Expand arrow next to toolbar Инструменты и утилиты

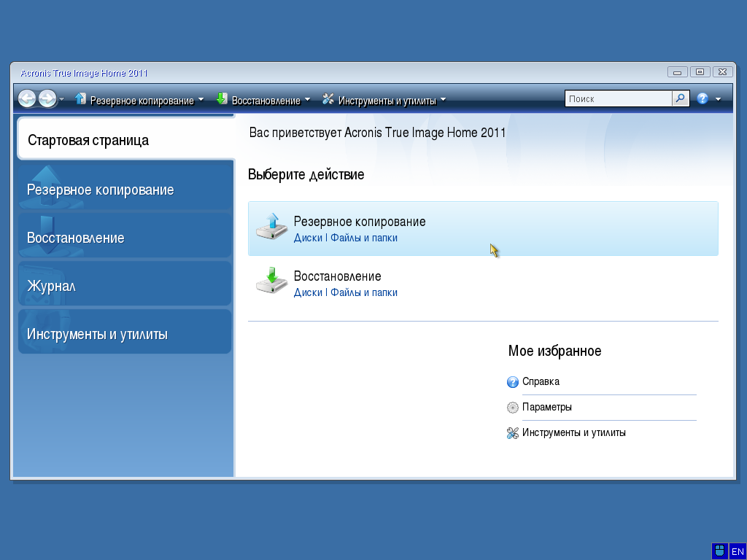tap(443, 99)
